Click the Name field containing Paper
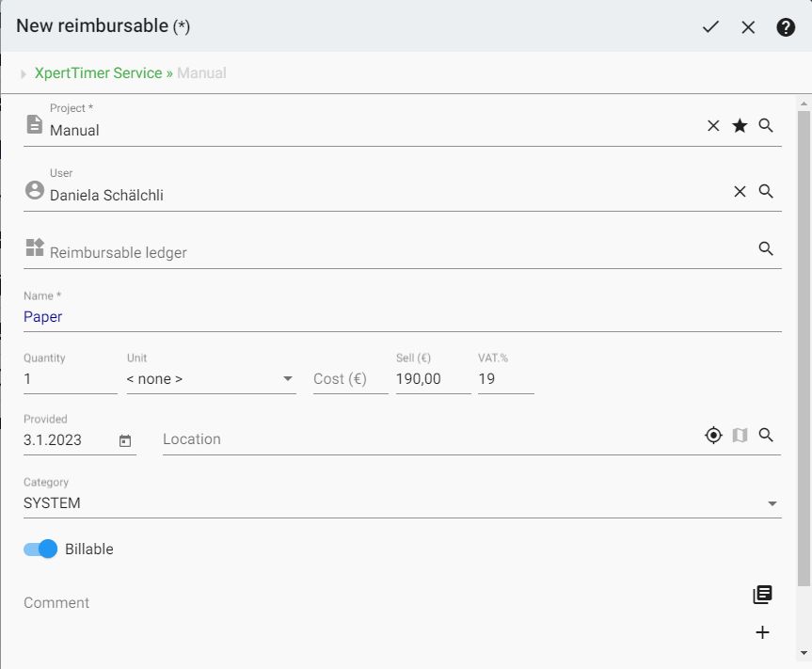 tap(402, 317)
